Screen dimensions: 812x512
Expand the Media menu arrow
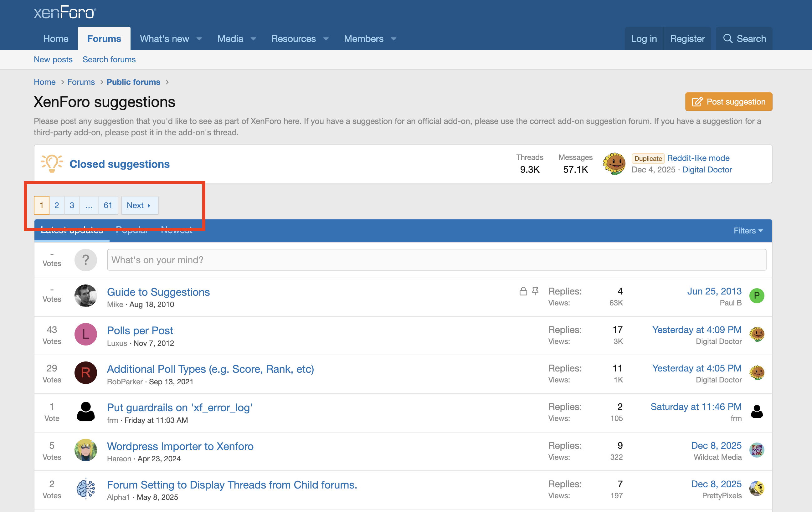point(253,39)
